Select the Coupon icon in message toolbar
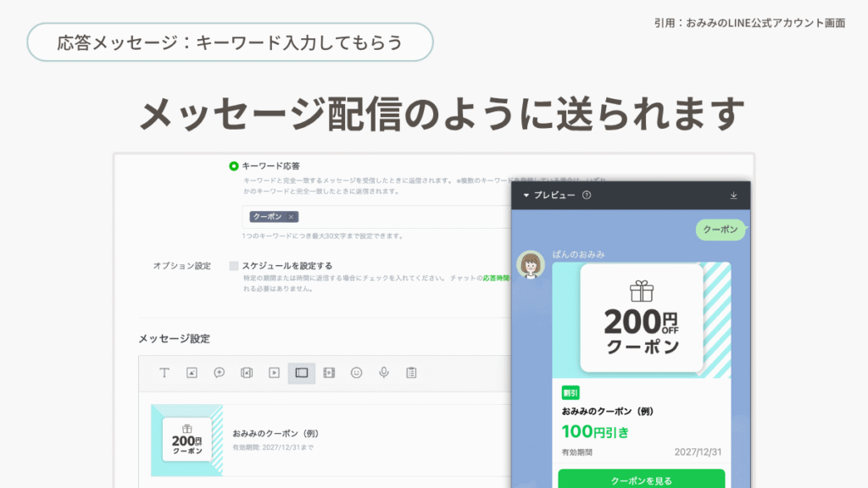The image size is (868, 488). tap(301, 373)
